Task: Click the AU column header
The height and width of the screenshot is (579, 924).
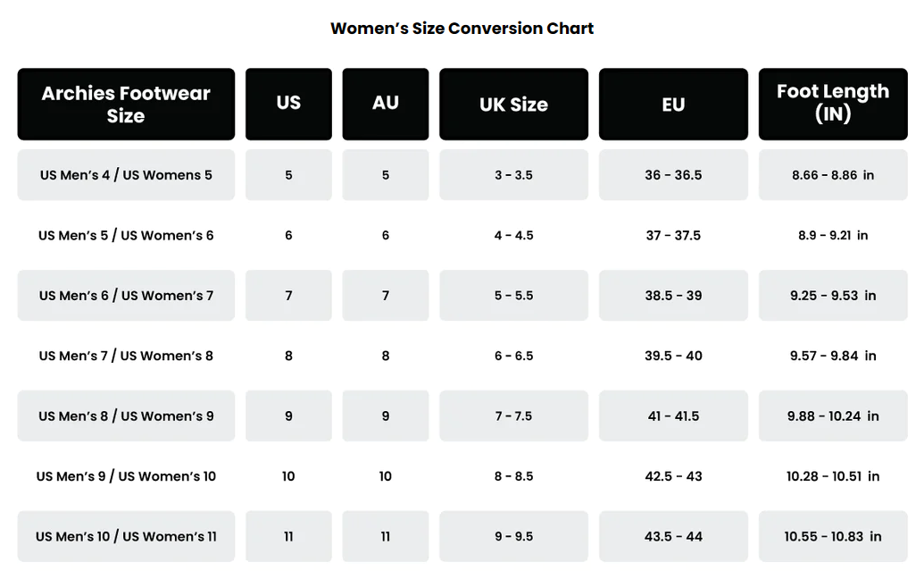Action: pyautogui.click(x=385, y=104)
